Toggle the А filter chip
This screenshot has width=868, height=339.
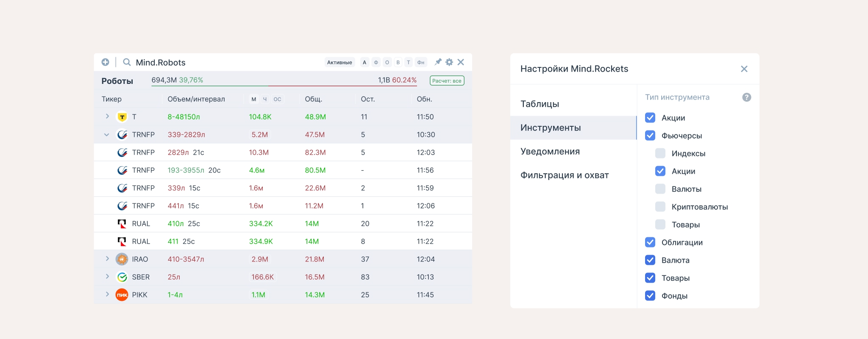coord(364,62)
